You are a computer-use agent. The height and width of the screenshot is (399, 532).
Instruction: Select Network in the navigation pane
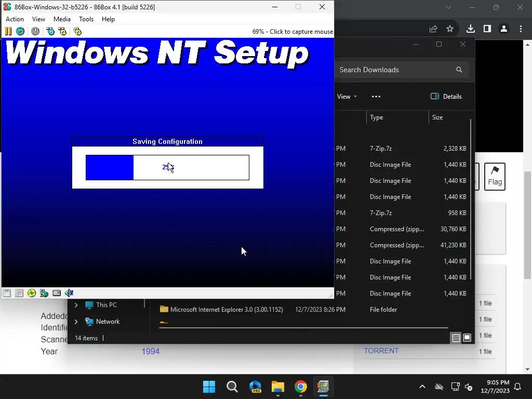tap(102, 322)
